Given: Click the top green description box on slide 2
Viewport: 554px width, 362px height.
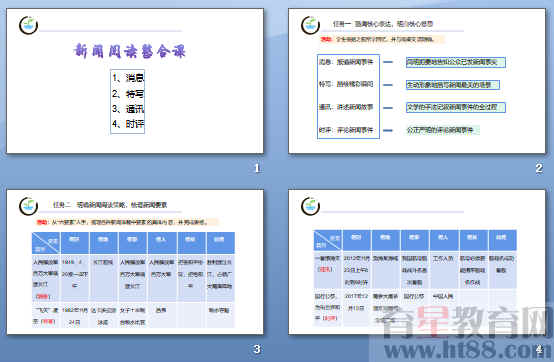Looking at the screenshot, I should (x=456, y=63).
